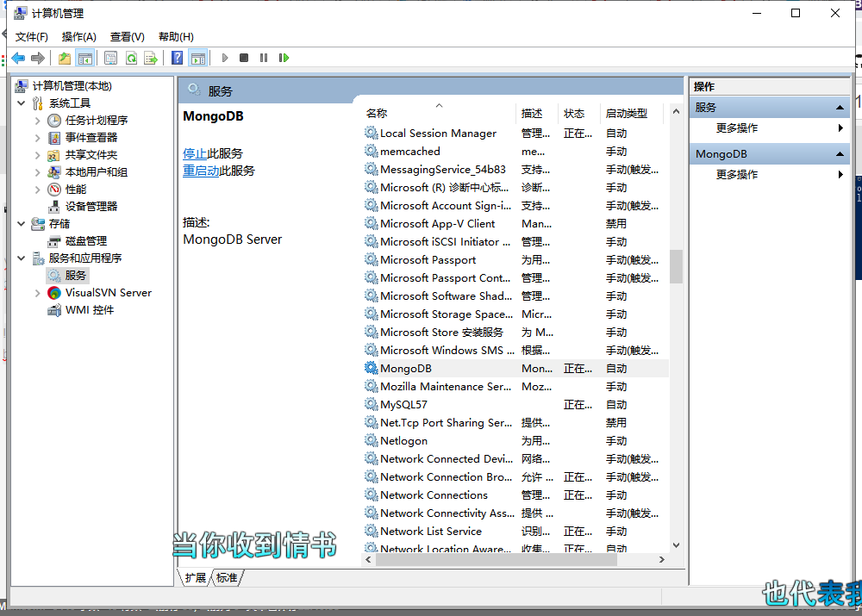Select 服务 node in the left tree
The width and height of the screenshot is (862, 616).
(x=75, y=276)
